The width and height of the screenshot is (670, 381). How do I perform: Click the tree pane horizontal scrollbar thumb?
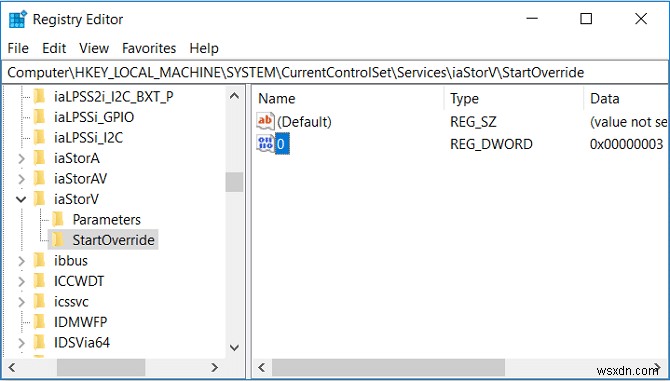[x=101, y=367]
